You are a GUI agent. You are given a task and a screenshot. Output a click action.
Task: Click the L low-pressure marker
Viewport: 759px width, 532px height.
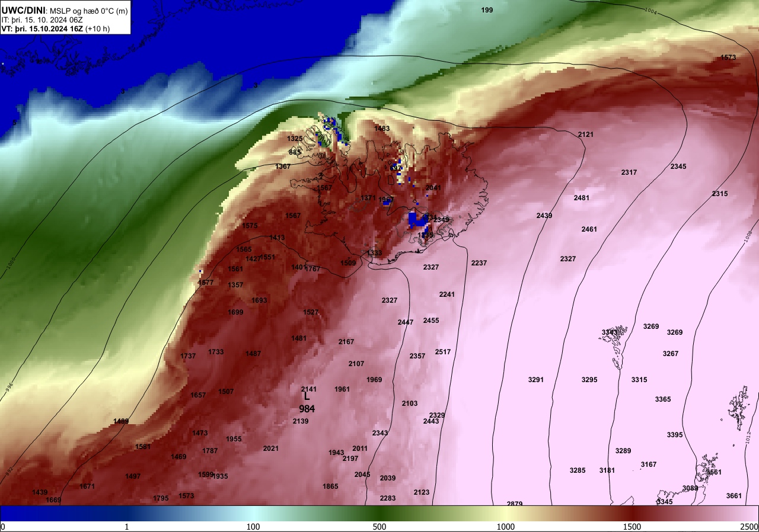point(307,397)
